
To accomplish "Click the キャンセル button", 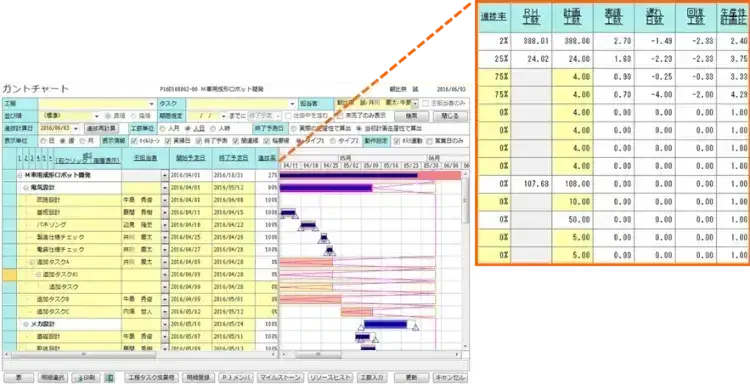I will [x=450, y=377].
